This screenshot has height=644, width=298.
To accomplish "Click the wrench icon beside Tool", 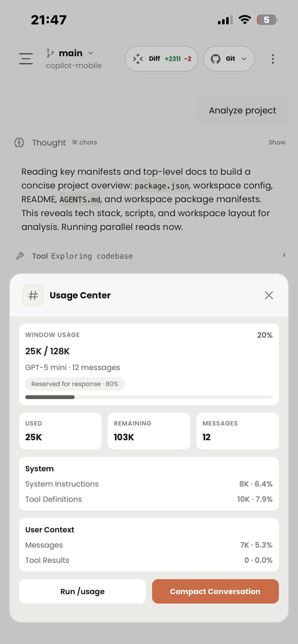I will (x=20, y=256).
